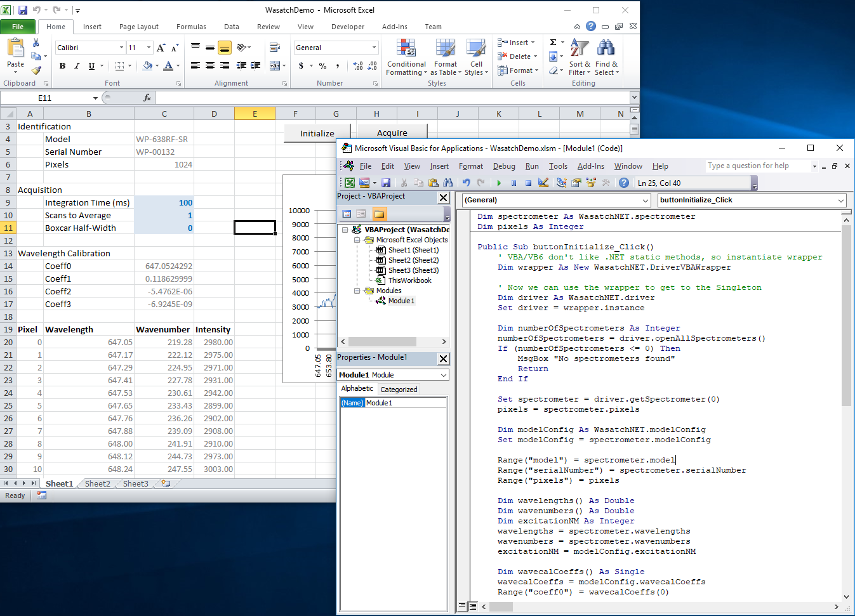855x616 pixels.
Task: Click the View Microsoft Excel icon
Action: (350, 183)
